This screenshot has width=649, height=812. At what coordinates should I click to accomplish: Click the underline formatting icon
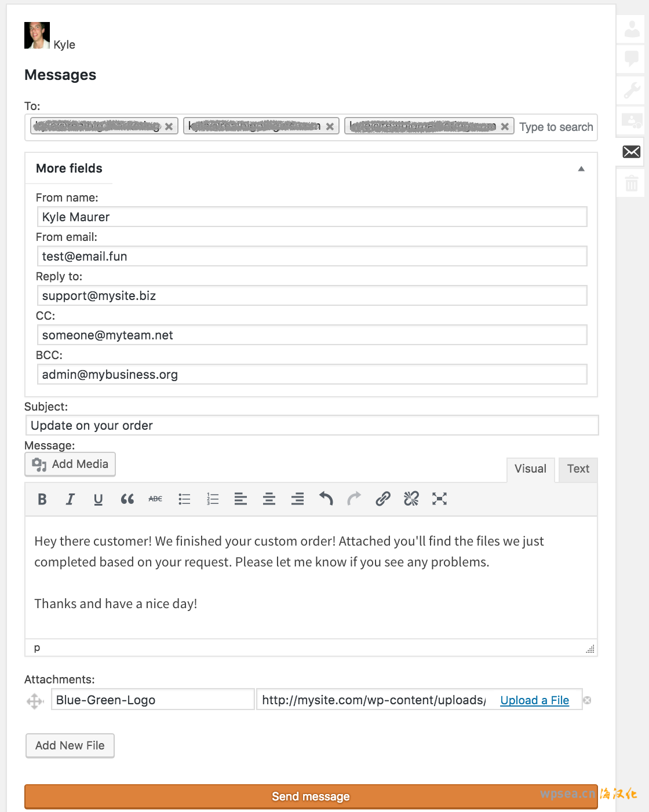[x=99, y=499]
